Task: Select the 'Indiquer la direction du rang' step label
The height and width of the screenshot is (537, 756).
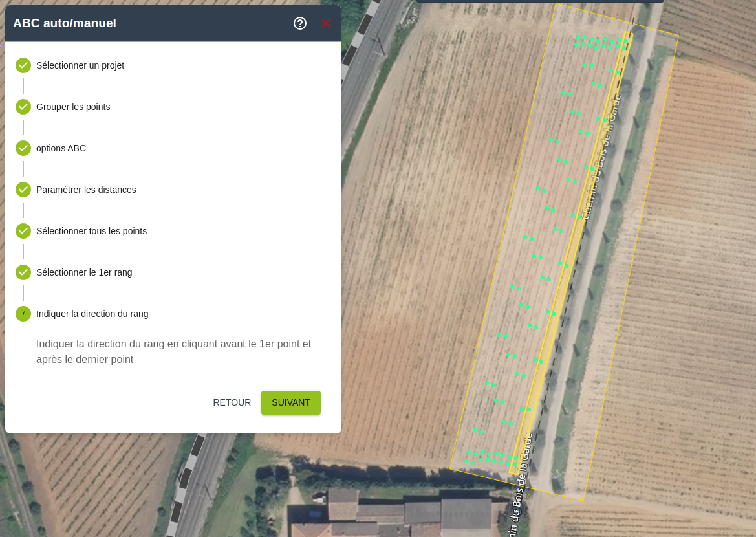Action: tap(92, 314)
